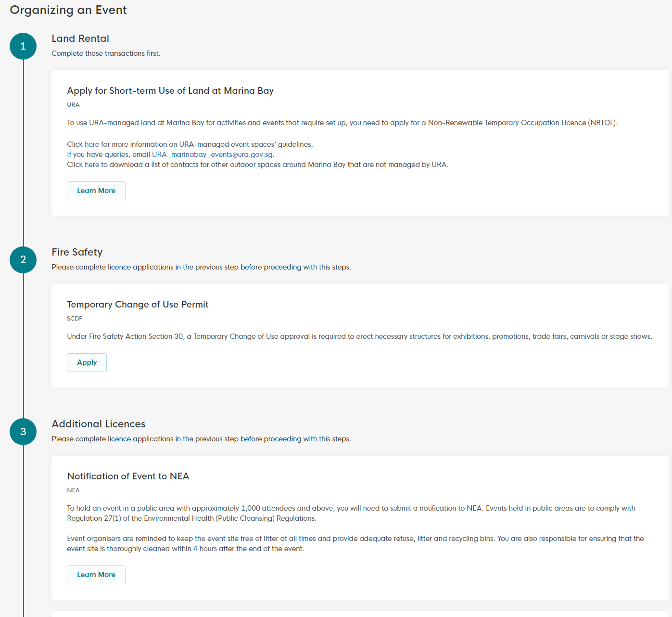Open the 'here' link for URA-managed event spaces' guidelines
Image resolution: width=672 pixels, height=617 pixels.
92,144
